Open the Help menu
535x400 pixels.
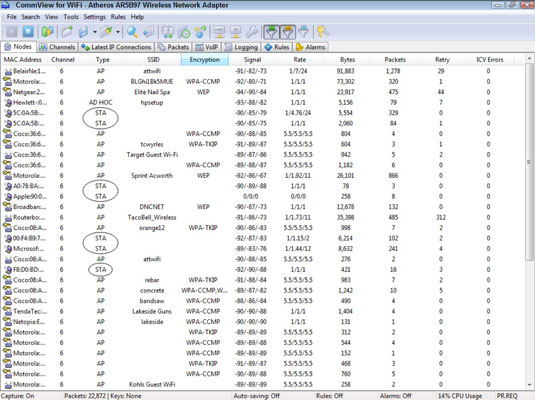click(x=137, y=17)
